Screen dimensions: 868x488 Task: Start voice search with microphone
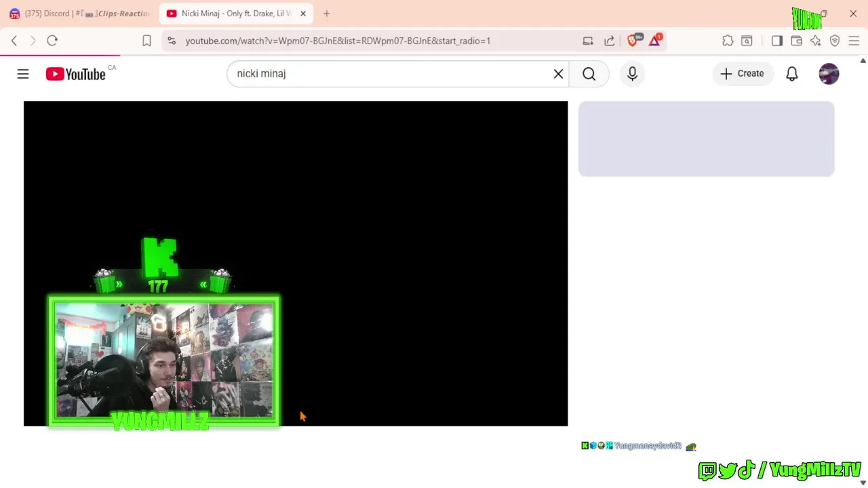pos(632,74)
